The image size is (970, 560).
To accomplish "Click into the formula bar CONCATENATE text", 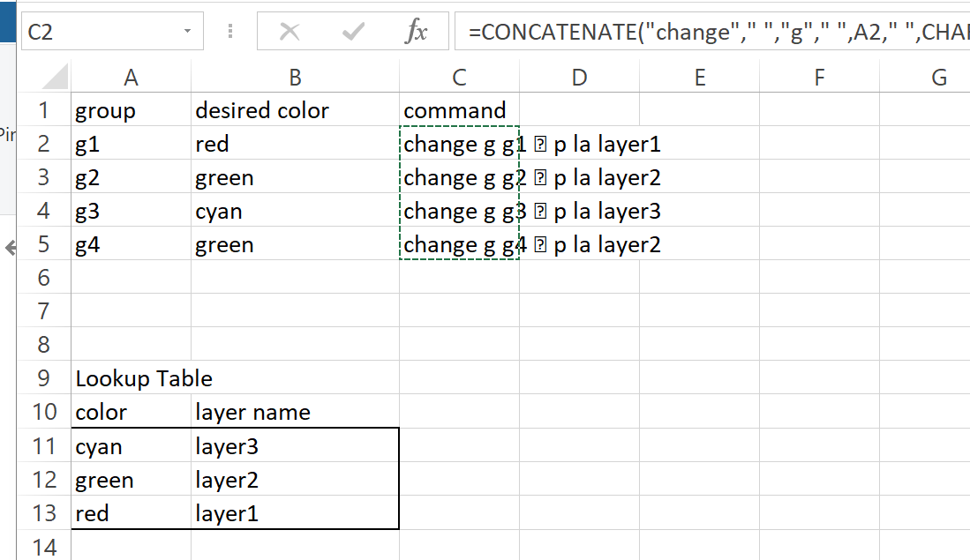I will (x=706, y=33).
